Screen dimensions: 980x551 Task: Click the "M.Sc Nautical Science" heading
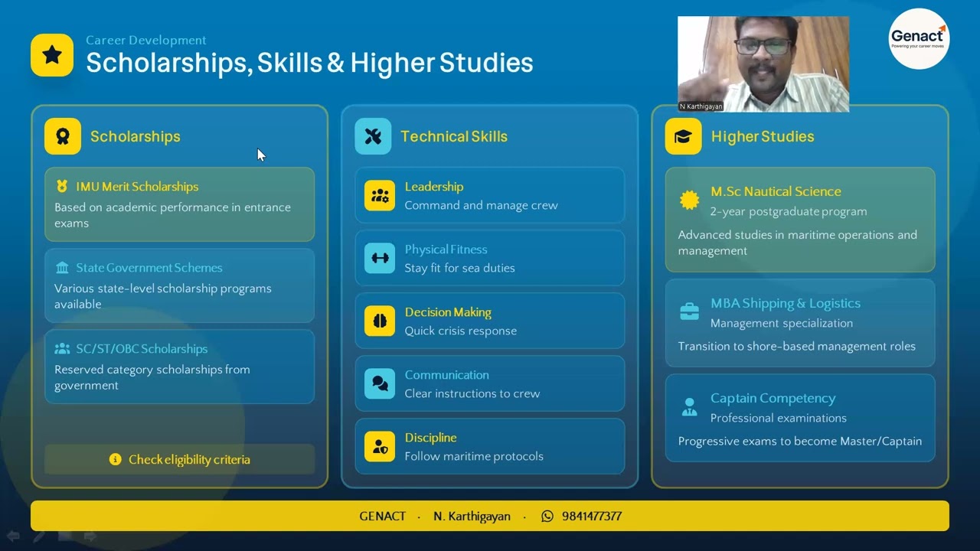(x=776, y=191)
